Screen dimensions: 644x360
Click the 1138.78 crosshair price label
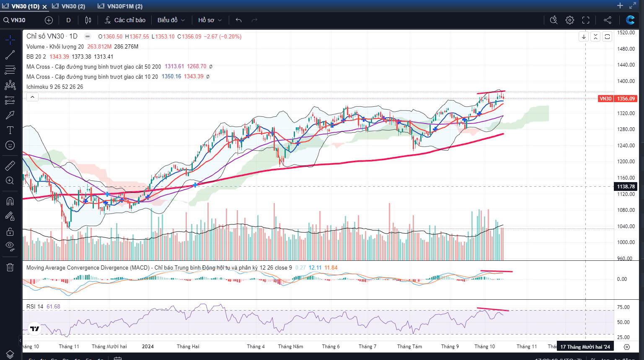(626, 187)
